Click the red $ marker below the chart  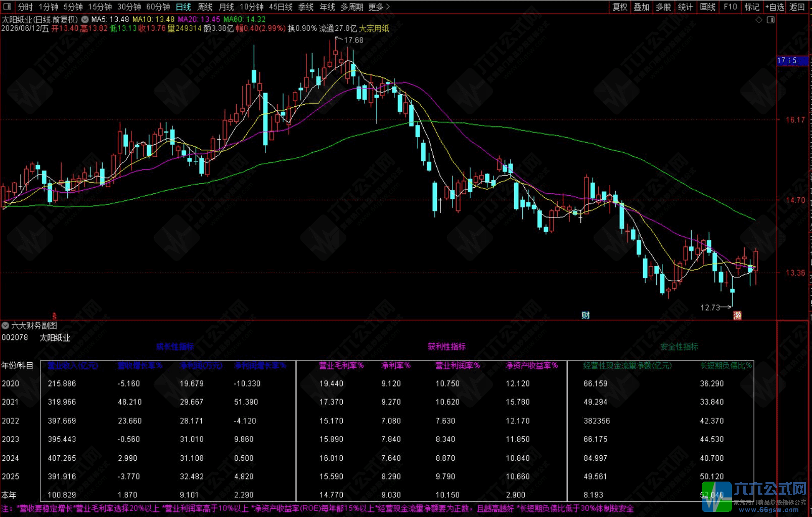click(55, 315)
